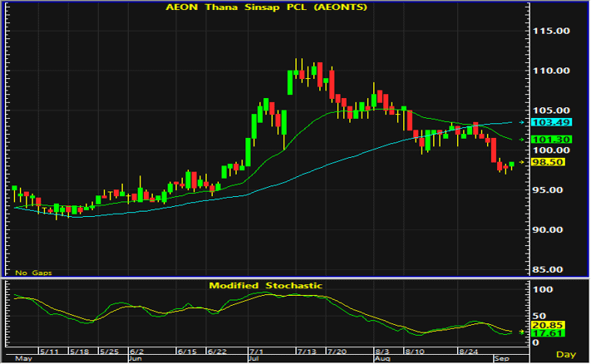The height and width of the screenshot is (364, 591).
Task: Click the Modified Stochastic panel title
Action: pos(266,286)
